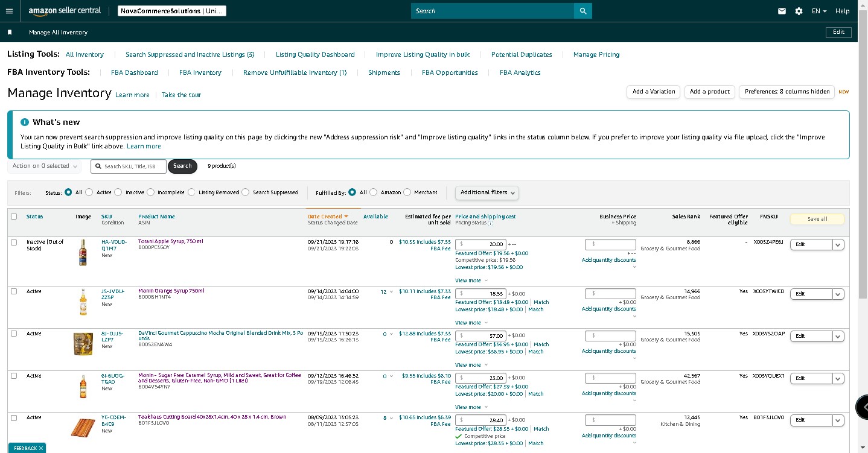
Task: Click the Save all button
Action: pyautogui.click(x=817, y=219)
